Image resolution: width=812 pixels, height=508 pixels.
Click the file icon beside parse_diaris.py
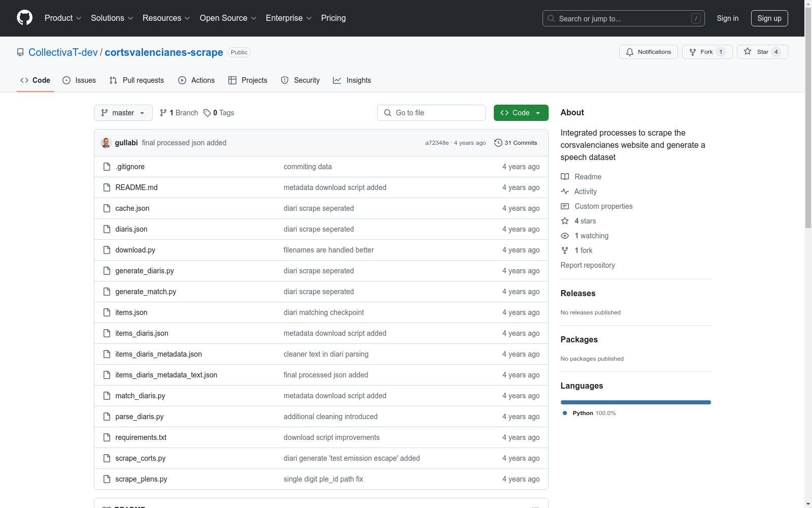click(x=107, y=417)
